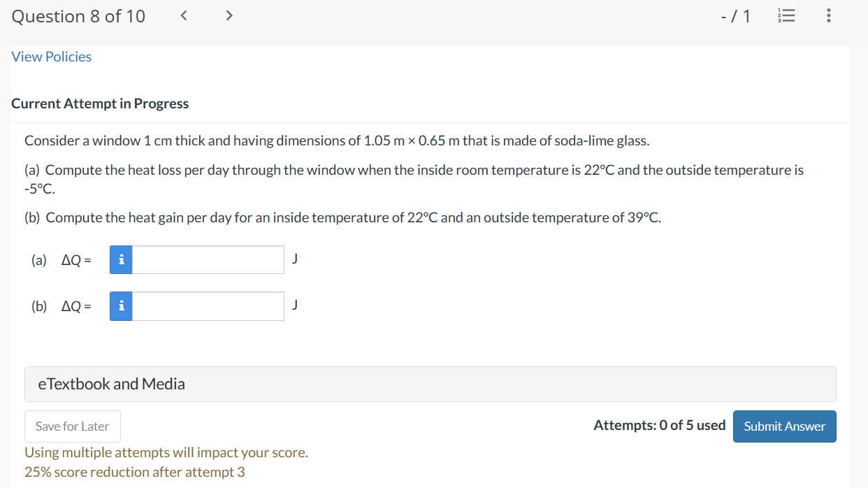Click the 25% score reduction notice
Screen dimensions: 868x488
pyautogui.click(x=135, y=472)
